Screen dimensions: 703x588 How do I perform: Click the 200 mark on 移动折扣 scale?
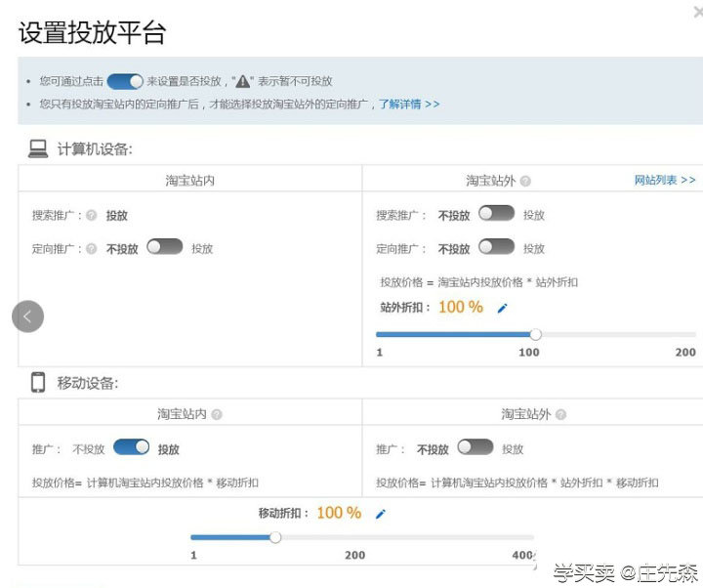[x=355, y=555]
